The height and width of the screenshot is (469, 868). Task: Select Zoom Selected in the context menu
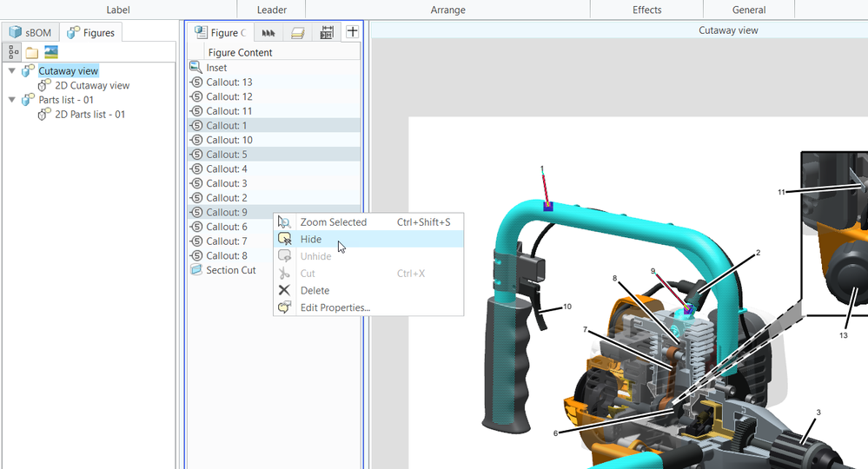point(333,222)
